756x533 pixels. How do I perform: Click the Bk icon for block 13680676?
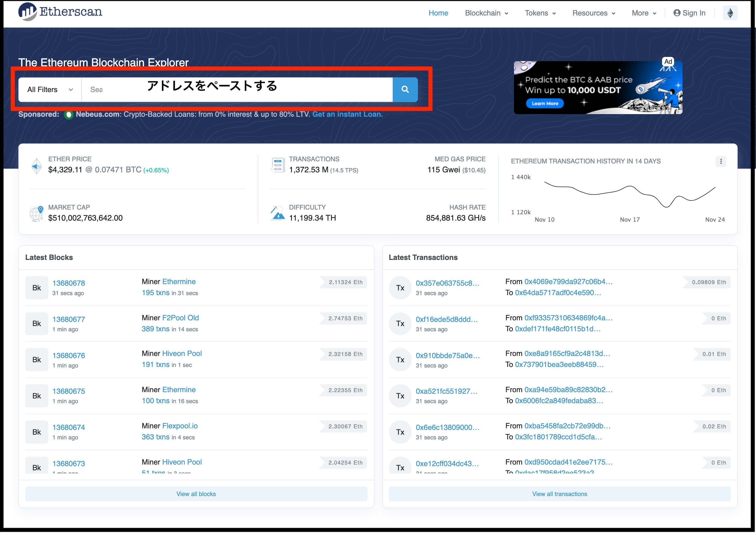pyautogui.click(x=36, y=360)
